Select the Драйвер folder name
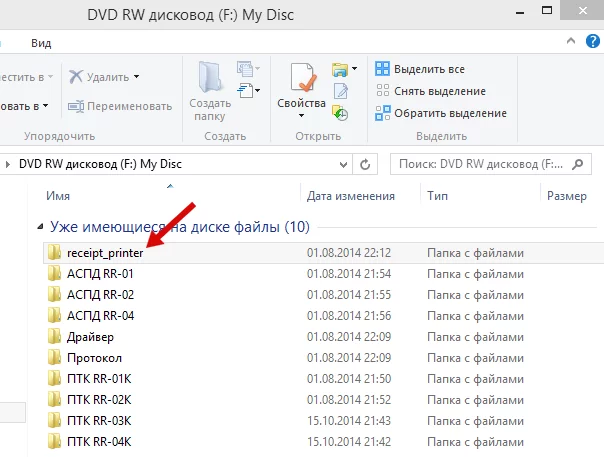The image size is (604, 457). (90, 337)
